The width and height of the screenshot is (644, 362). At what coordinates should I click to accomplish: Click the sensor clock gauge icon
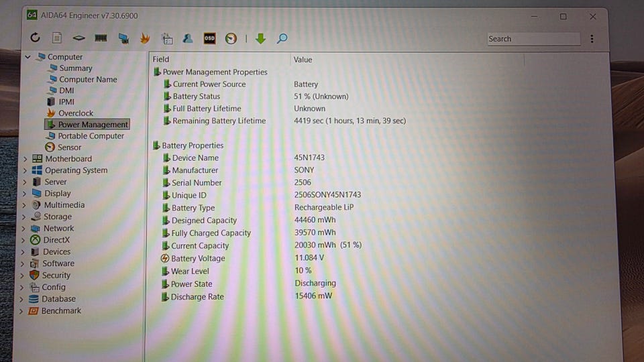231,39
